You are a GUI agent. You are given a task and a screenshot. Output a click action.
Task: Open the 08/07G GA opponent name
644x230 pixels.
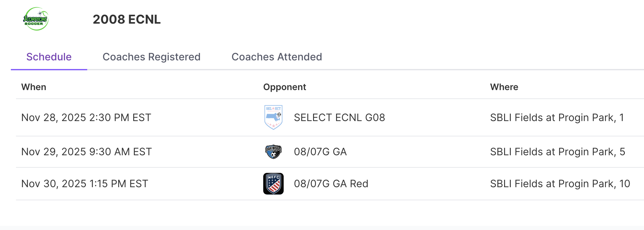(320, 152)
